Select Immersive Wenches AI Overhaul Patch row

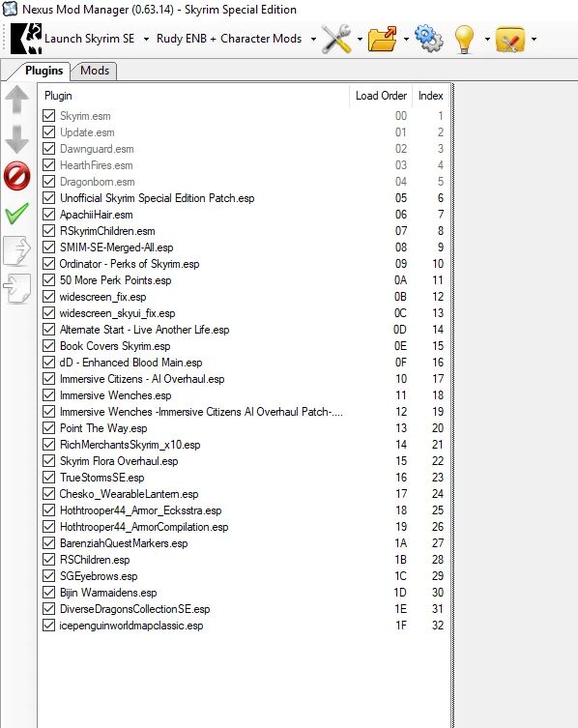pos(244,412)
